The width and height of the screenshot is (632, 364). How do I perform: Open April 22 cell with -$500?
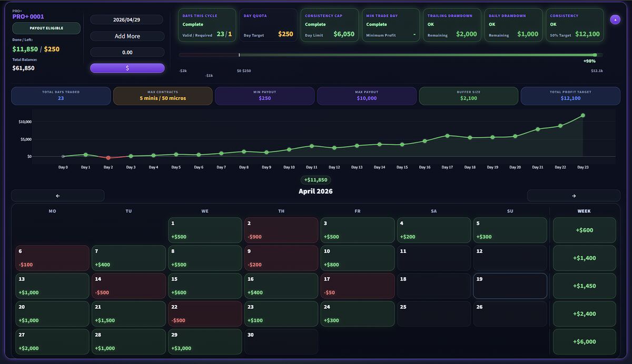point(205,314)
